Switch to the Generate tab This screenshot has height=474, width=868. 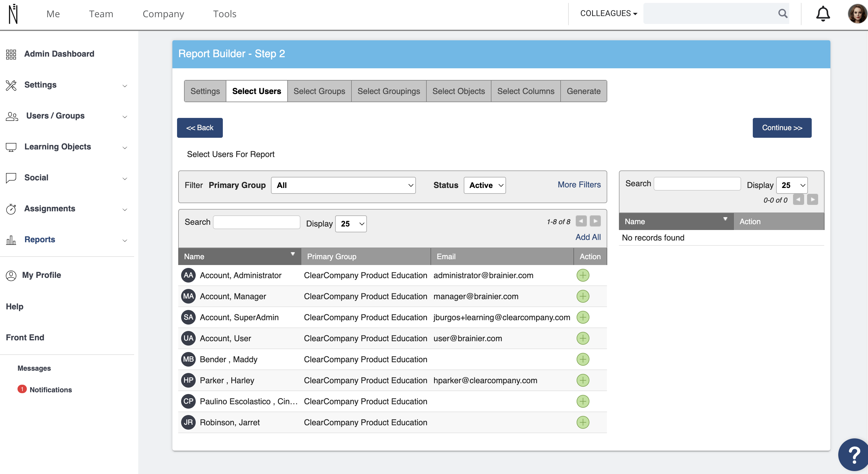click(x=584, y=91)
